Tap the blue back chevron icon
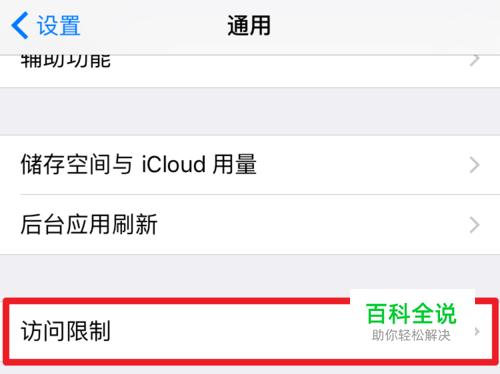This screenshot has height=374, width=500. [20, 25]
